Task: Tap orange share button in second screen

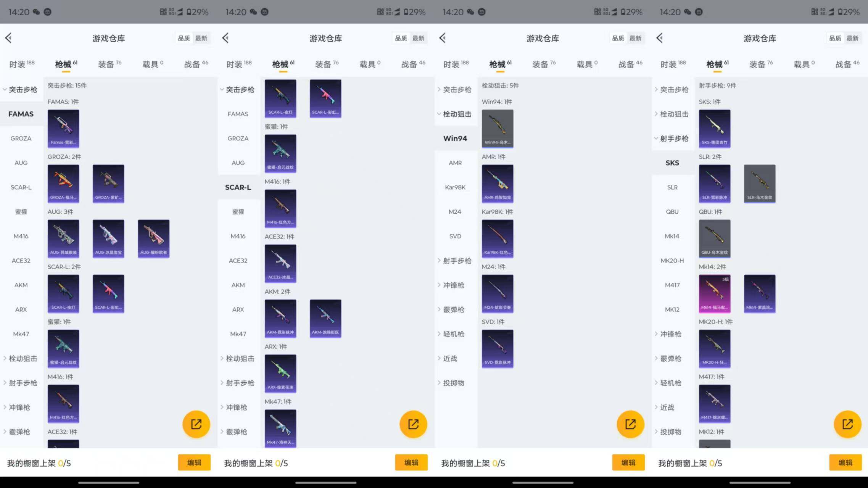Action: [x=413, y=424]
